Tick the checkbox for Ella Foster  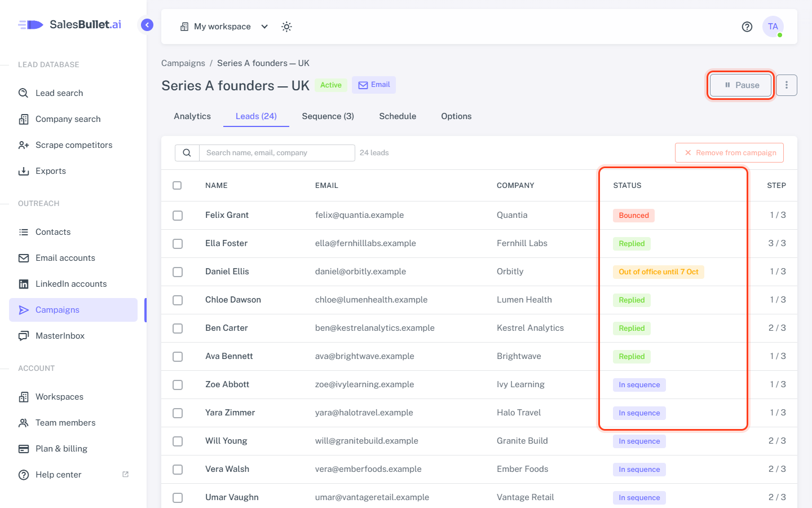[178, 244]
